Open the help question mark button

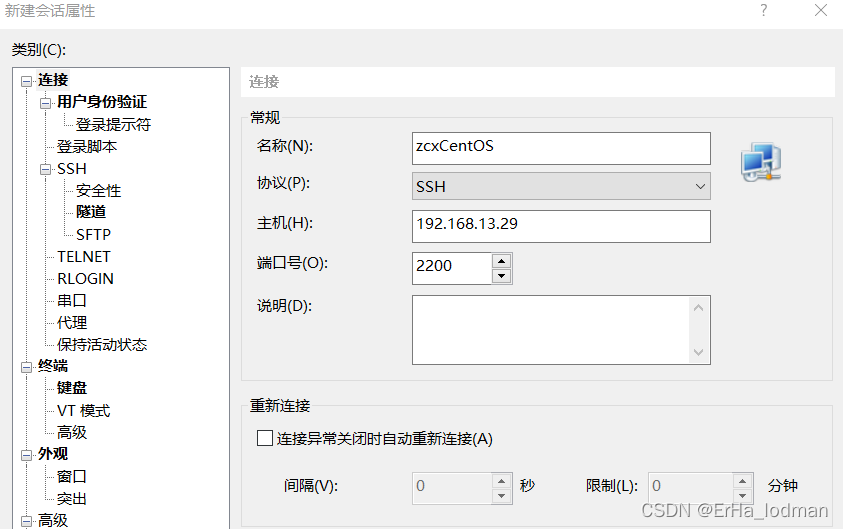[x=763, y=10]
